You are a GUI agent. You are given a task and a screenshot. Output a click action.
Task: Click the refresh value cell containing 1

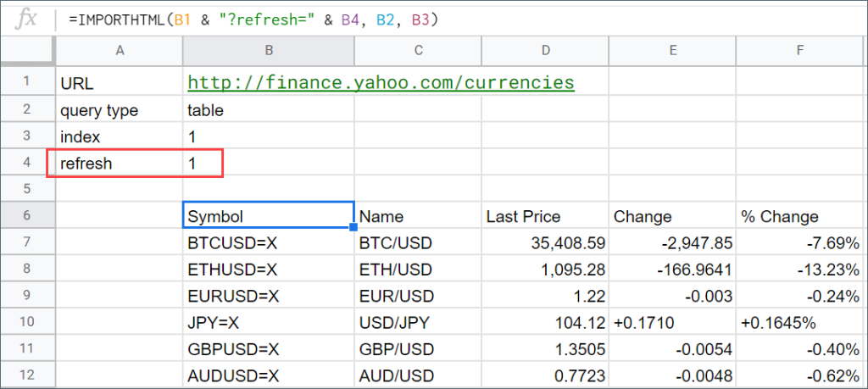click(203, 164)
